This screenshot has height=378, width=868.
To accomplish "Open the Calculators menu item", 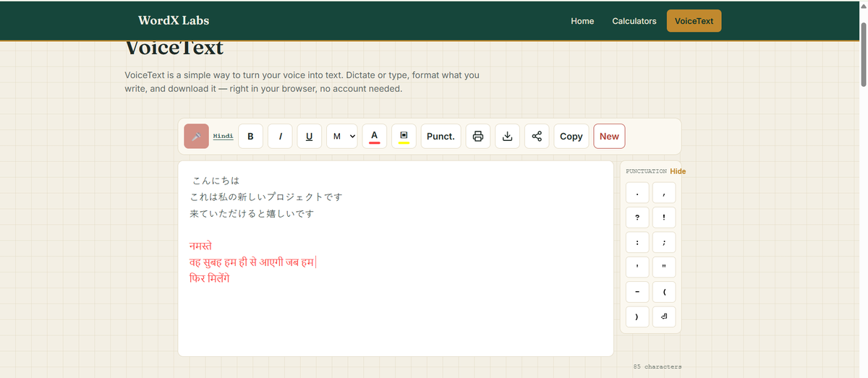I will coord(634,21).
